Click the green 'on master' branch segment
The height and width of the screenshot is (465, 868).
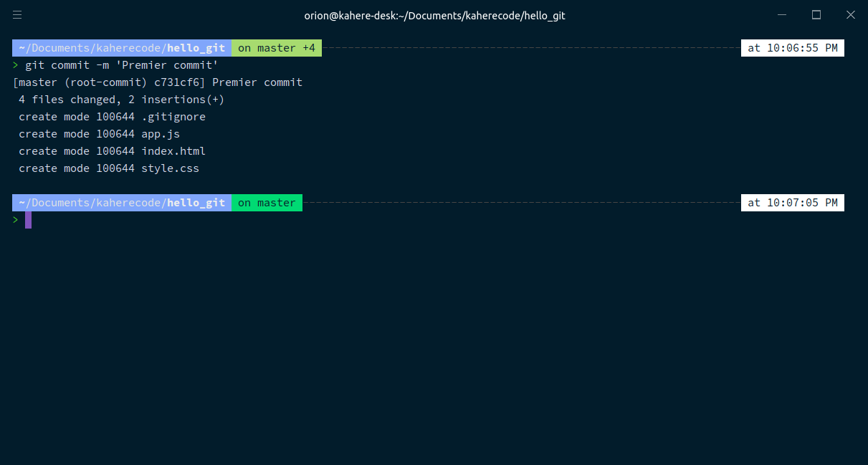pyautogui.click(x=267, y=203)
